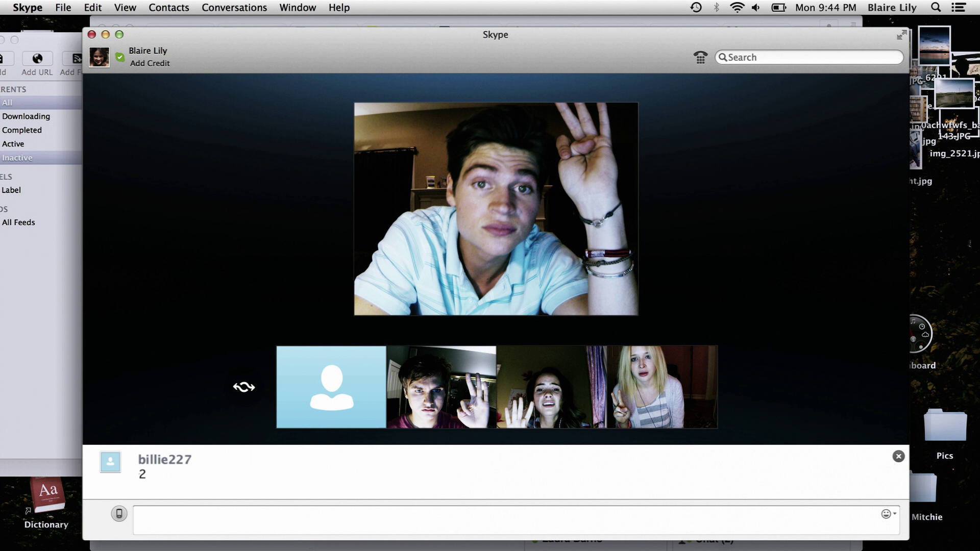Click the chat message input field
Screen dimensions: 980x551
(516, 520)
